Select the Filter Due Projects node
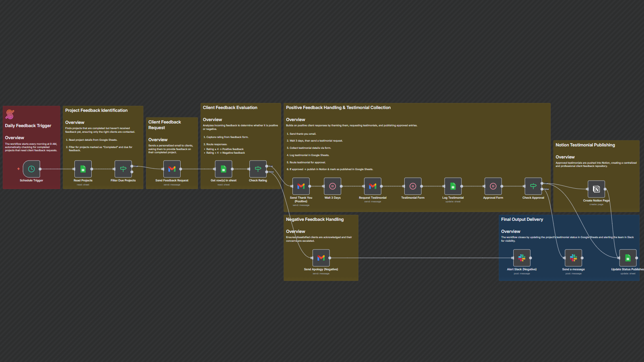Viewport: 644px width, 362px height. 123,169
